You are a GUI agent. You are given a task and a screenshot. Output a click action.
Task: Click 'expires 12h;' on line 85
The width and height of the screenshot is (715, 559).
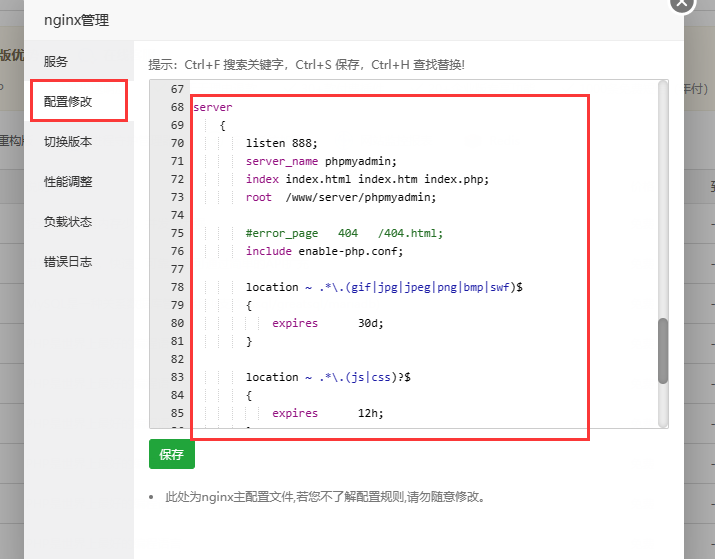coord(328,414)
